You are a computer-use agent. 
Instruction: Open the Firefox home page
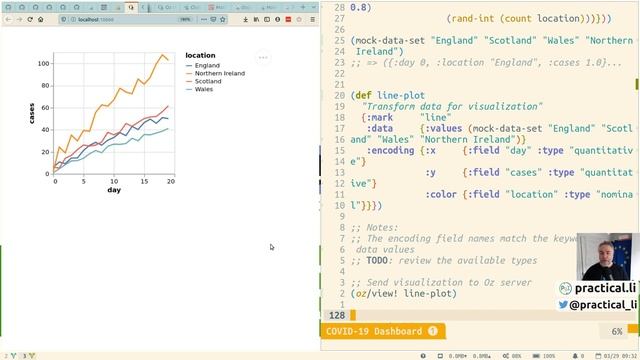40,19
